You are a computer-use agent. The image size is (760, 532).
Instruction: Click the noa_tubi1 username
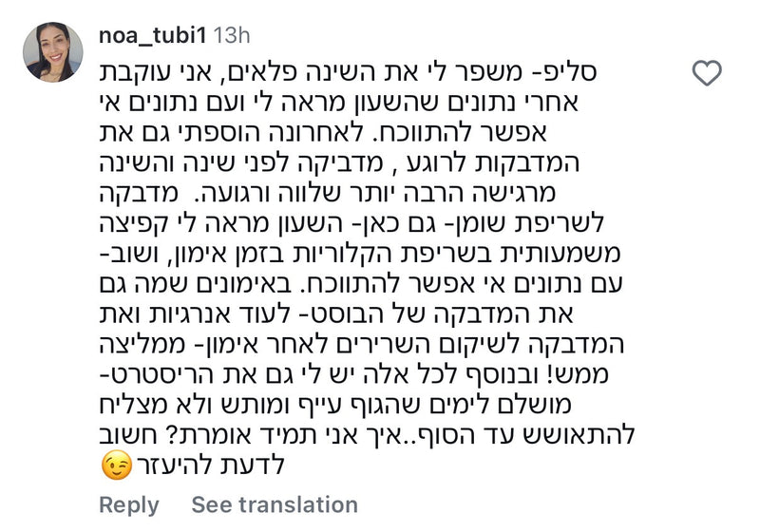point(152,36)
